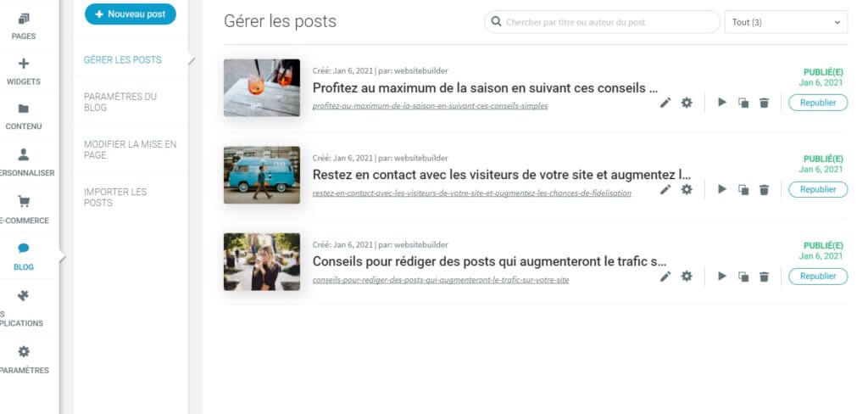Open the Widgets panel
The height and width of the screenshot is (414, 868).
click(24, 71)
